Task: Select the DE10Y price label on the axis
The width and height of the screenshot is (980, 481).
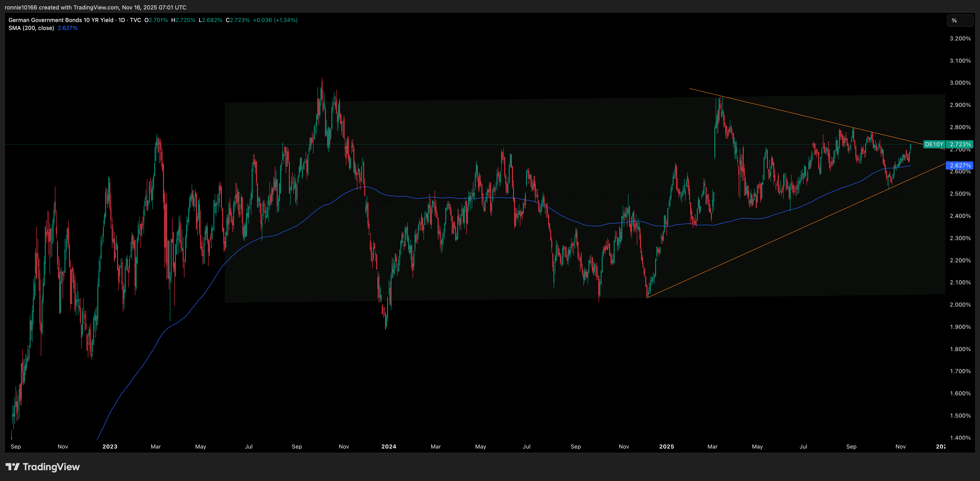Action: click(x=935, y=144)
